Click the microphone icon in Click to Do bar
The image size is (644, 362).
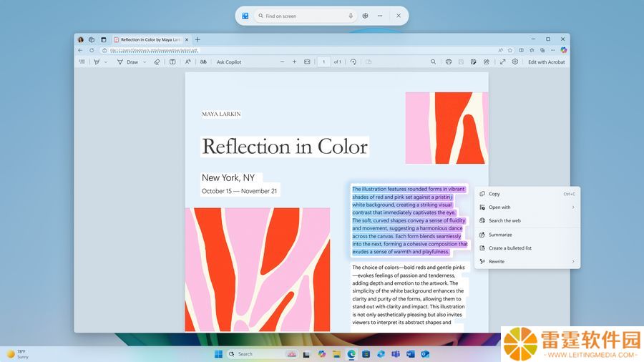351,16
